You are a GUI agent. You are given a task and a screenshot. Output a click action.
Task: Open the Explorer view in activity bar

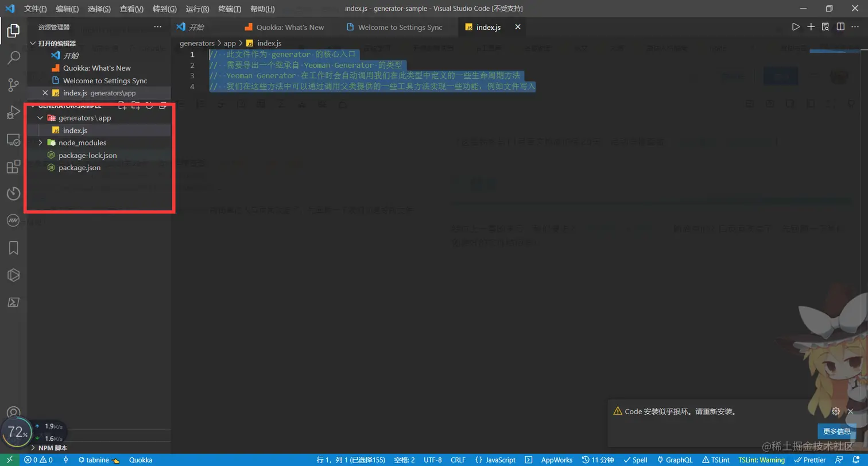(x=13, y=31)
